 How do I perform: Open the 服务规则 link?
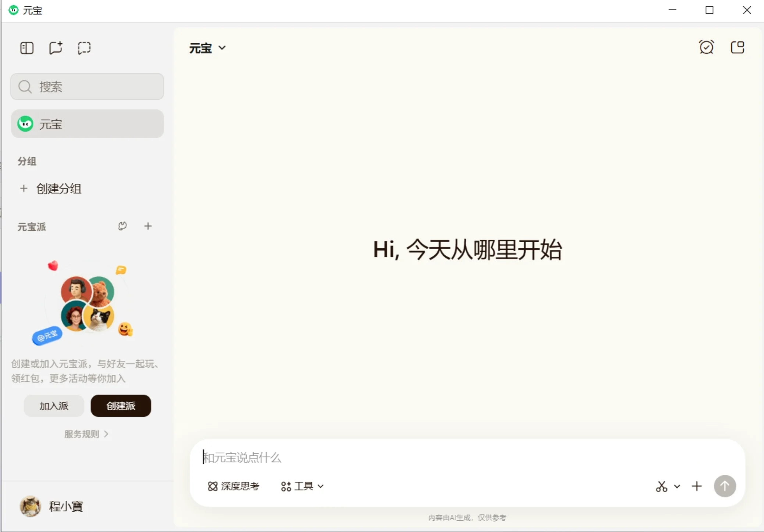coord(86,434)
